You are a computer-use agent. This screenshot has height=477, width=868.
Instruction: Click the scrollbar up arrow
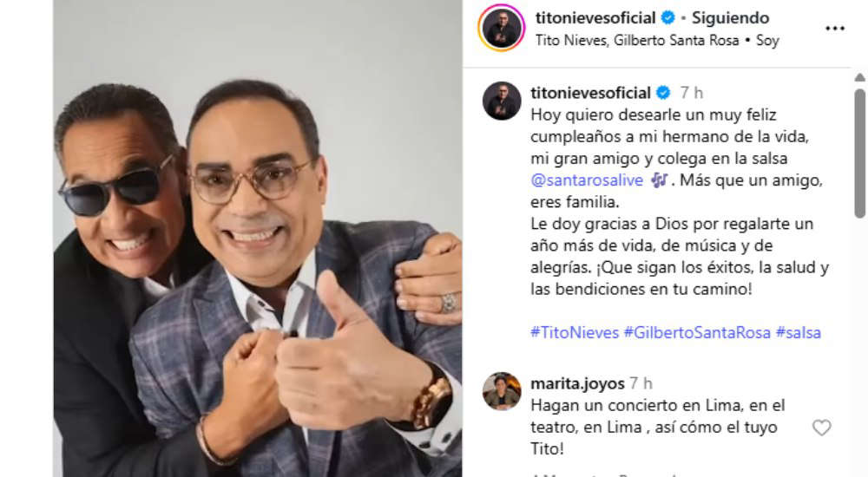[859, 77]
